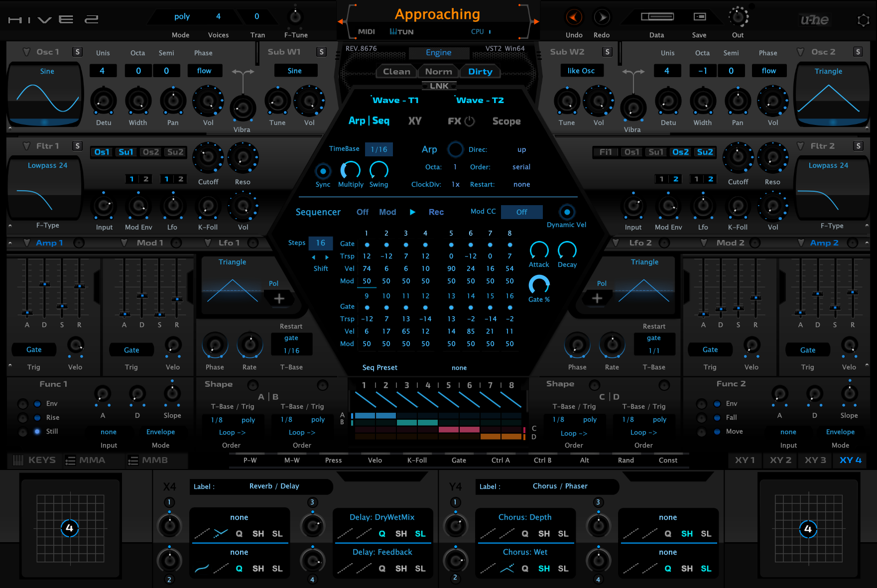Click the MIDI indicator label
877x588 pixels.
tap(367, 32)
